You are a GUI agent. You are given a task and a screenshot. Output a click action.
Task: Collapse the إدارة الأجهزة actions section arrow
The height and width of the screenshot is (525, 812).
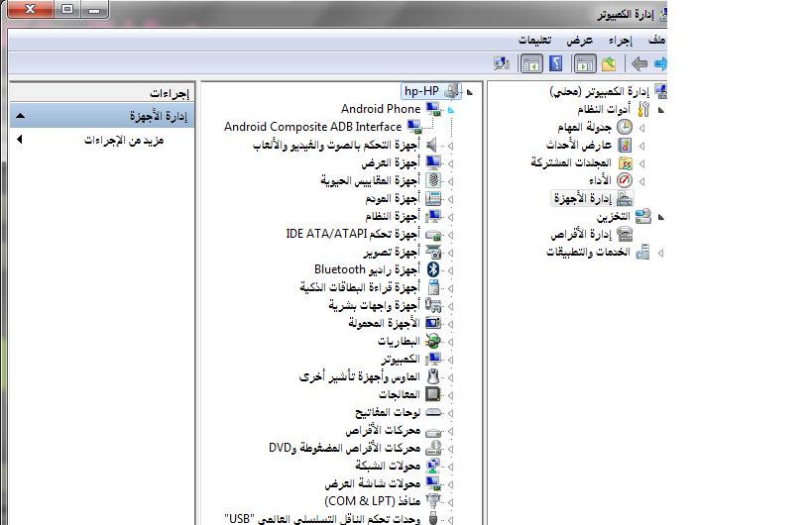click(20, 115)
